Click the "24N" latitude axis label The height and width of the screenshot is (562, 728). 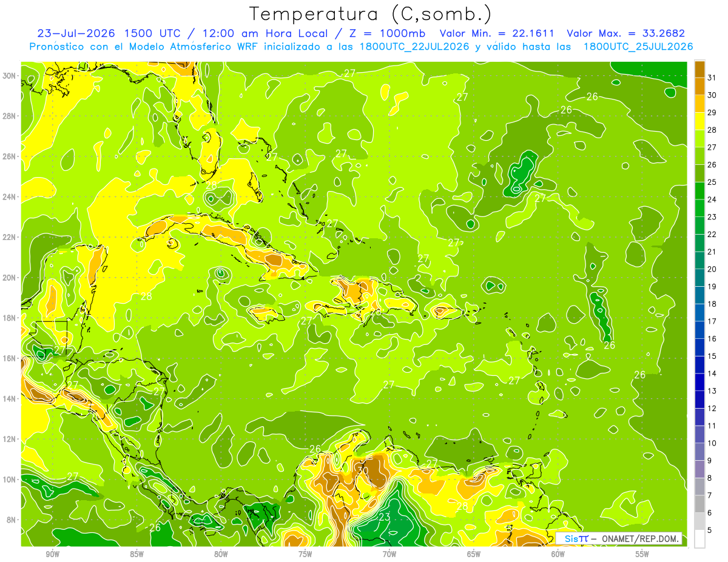pyautogui.click(x=10, y=196)
